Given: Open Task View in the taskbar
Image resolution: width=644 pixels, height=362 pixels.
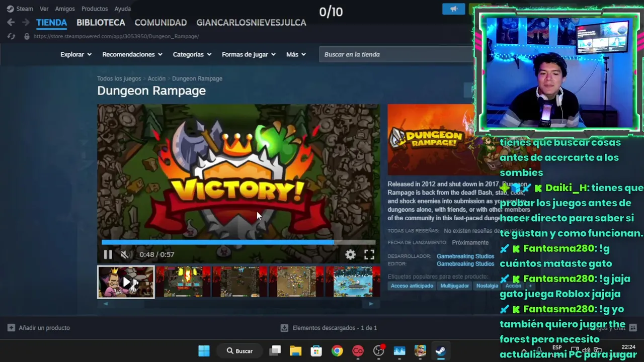Looking at the screenshot, I should pyautogui.click(x=275, y=351).
